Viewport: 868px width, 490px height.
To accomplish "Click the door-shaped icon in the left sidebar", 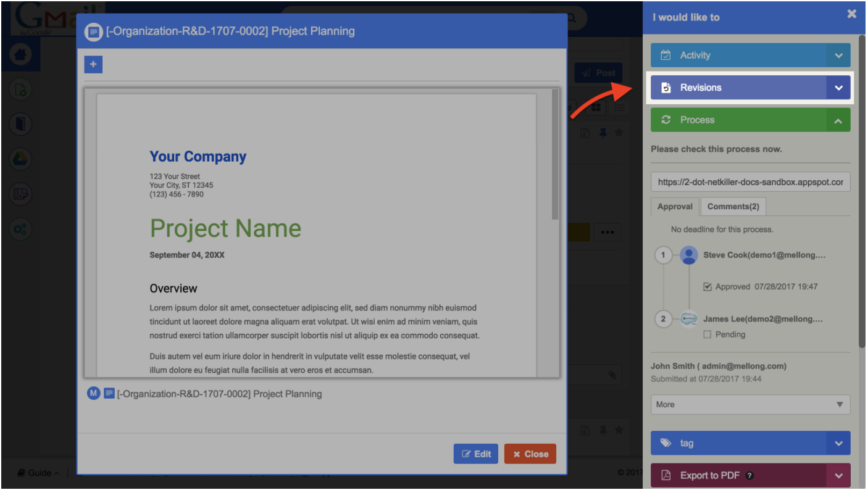I will pos(20,125).
